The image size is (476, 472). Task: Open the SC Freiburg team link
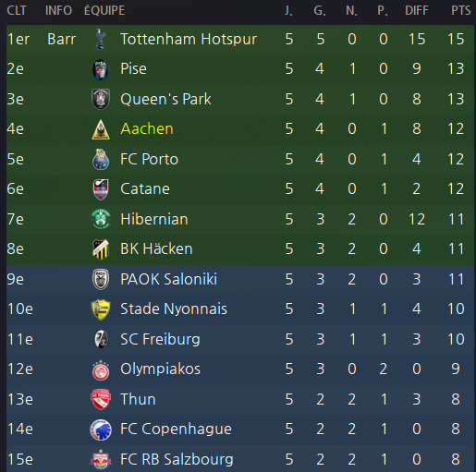[160, 339]
